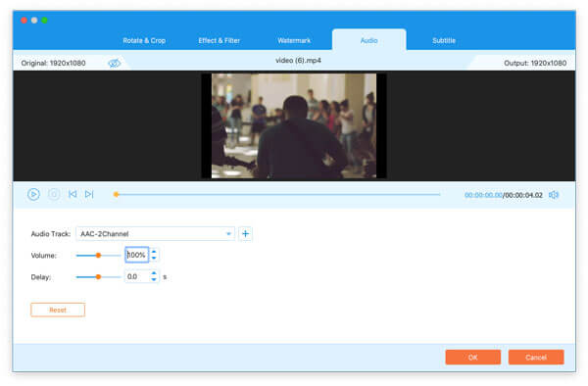Toggle the original preview eye icon
The width and height of the screenshot is (588, 386).
click(x=115, y=63)
